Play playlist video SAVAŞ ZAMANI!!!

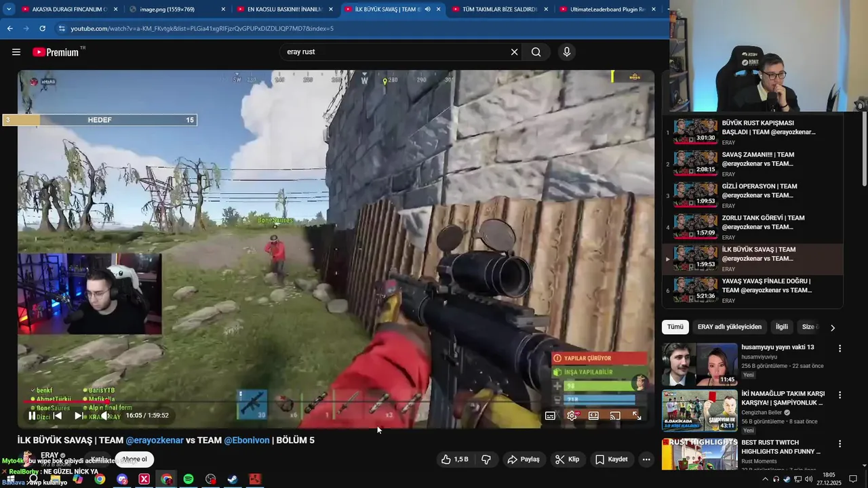(753, 164)
